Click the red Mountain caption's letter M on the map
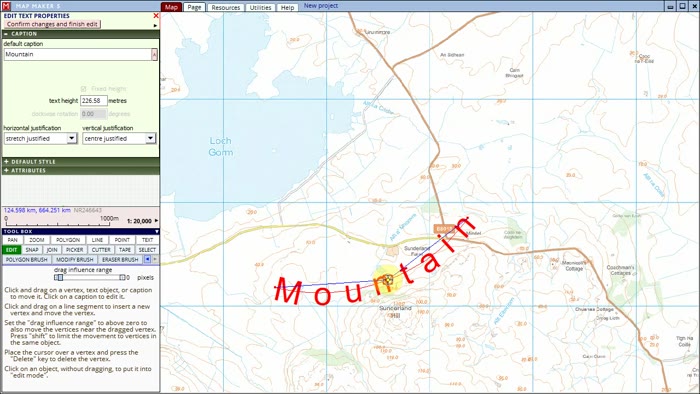700x394 pixels. [x=288, y=290]
